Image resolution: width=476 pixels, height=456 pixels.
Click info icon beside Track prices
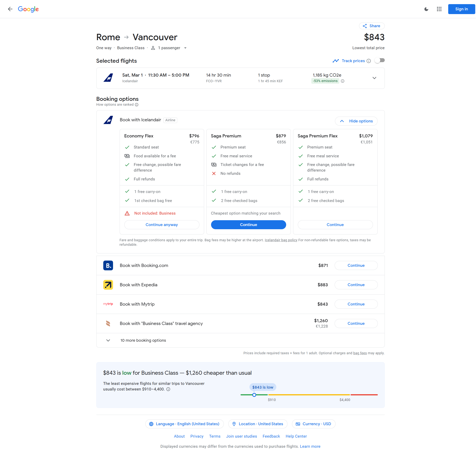coord(369,61)
